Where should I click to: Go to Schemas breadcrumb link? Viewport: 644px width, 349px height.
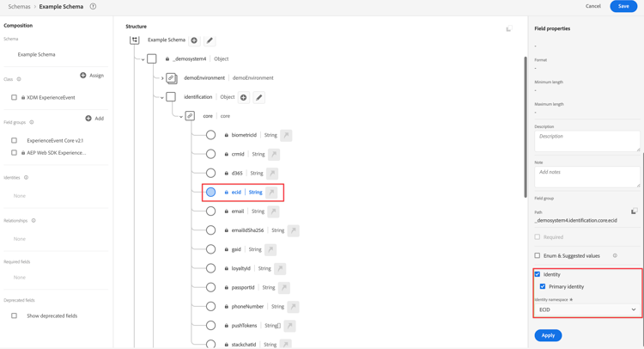19,6
